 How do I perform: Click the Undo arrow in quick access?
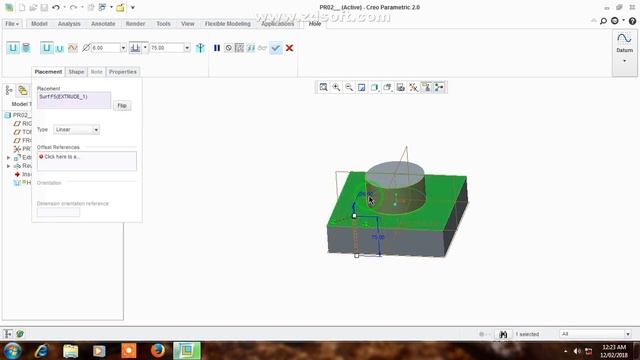[56, 7]
